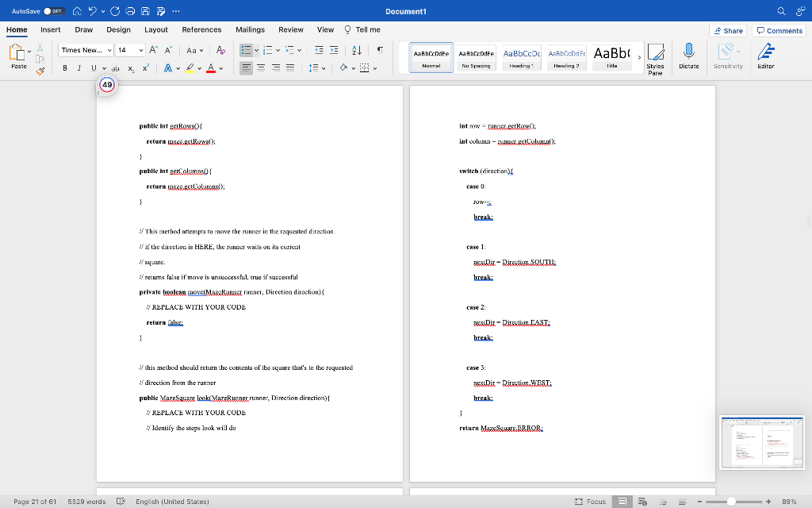
Task: Apply paragraph shading paint bucket
Action: 343,68
